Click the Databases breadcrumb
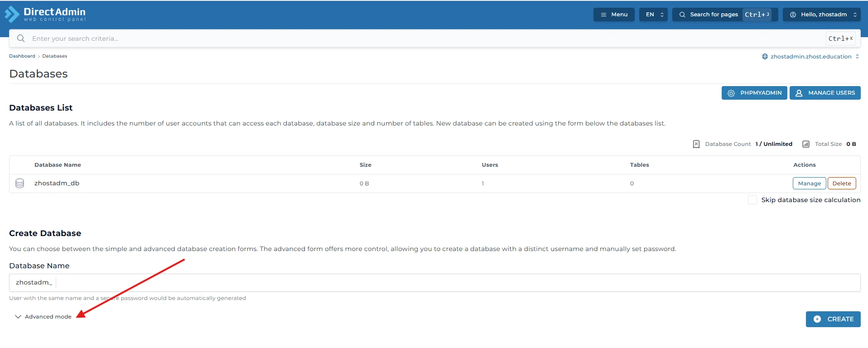This screenshot has height=348, width=868. pos(55,56)
